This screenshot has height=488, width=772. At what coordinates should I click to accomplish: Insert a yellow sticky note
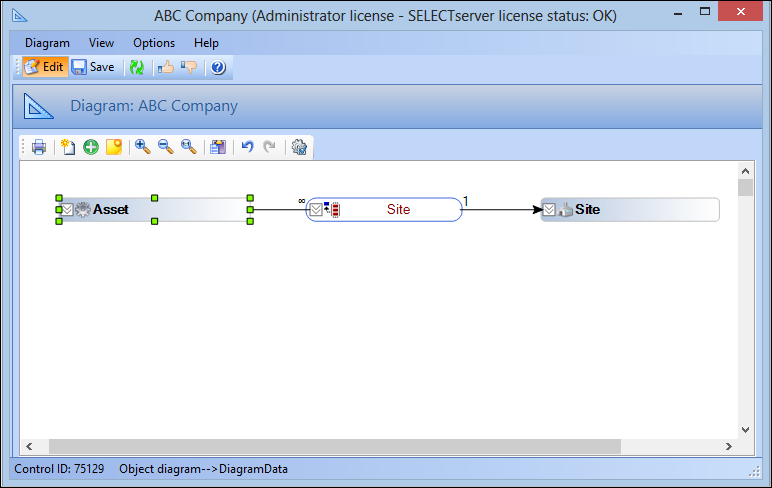pyautogui.click(x=114, y=147)
